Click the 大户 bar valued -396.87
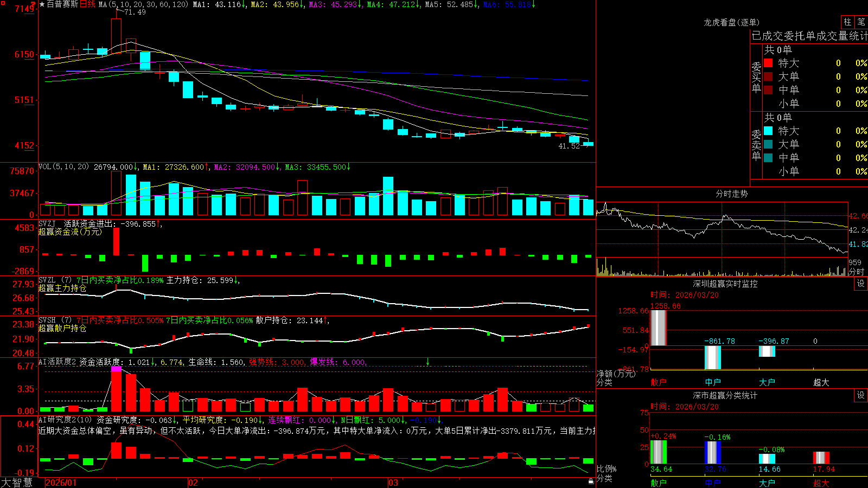The image size is (868, 488). tap(767, 351)
